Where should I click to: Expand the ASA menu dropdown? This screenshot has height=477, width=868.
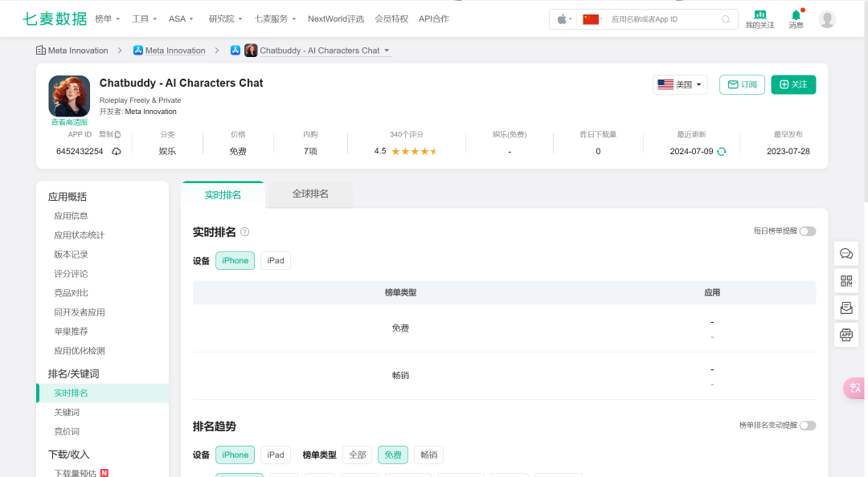(x=181, y=18)
